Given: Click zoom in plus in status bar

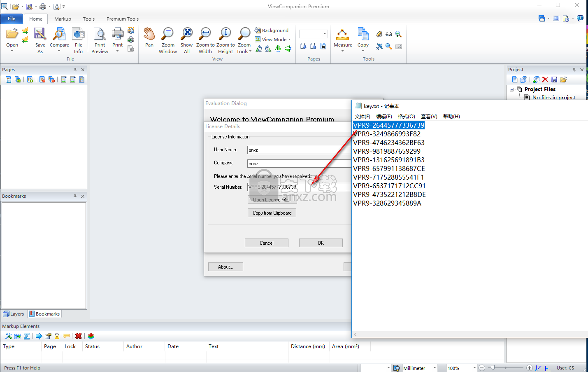Looking at the screenshot, I should point(530,368).
